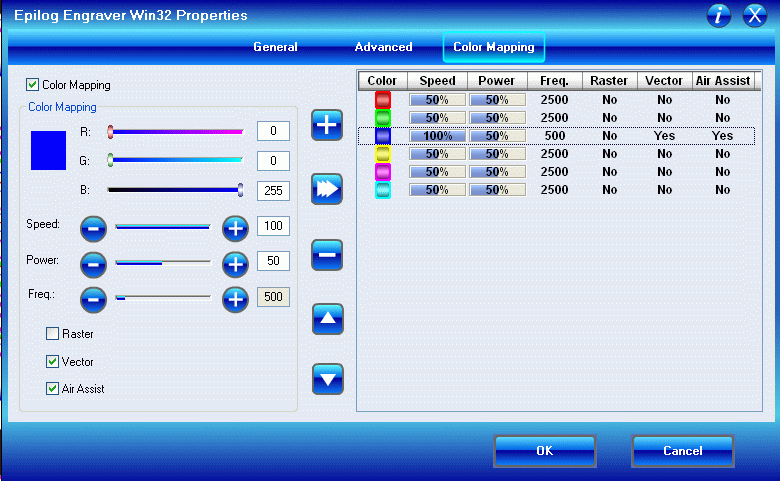Image resolution: width=780 pixels, height=481 pixels.
Task: Select the green color swatch in list
Action: [383, 118]
